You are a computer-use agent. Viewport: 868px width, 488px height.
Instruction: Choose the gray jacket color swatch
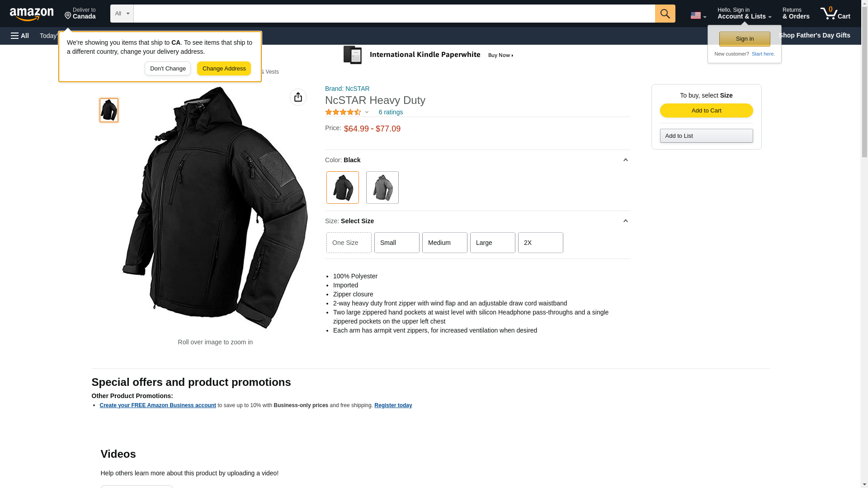coord(382,188)
